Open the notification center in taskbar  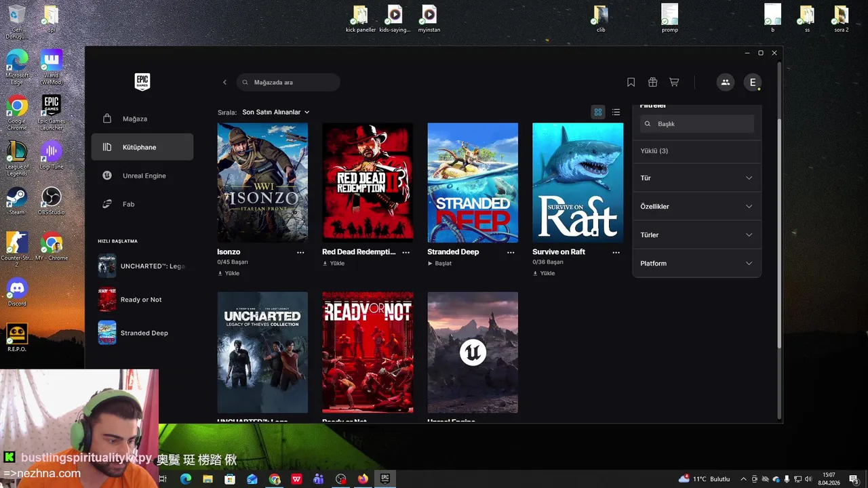(x=853, y=479)
